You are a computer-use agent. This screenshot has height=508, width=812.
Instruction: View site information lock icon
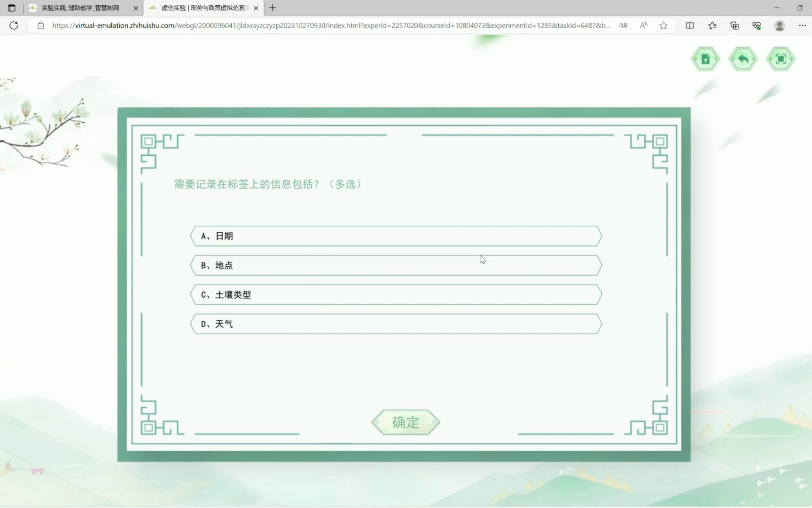[x=41, y=25]
